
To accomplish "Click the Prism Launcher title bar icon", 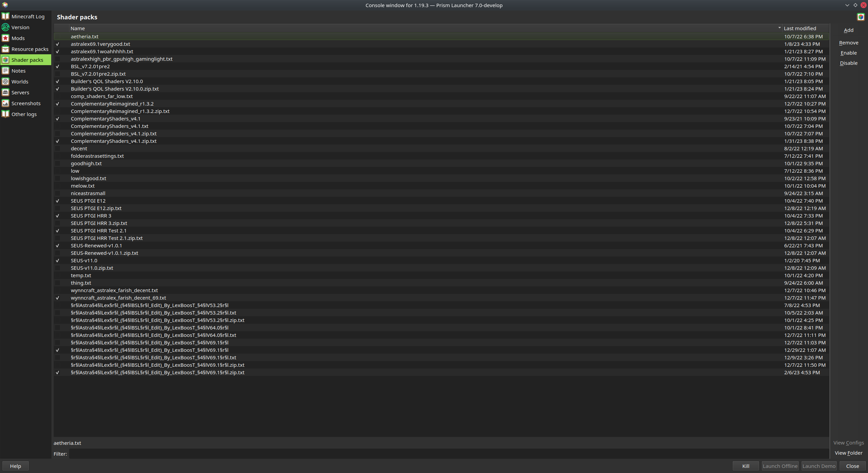I will 5,5.
